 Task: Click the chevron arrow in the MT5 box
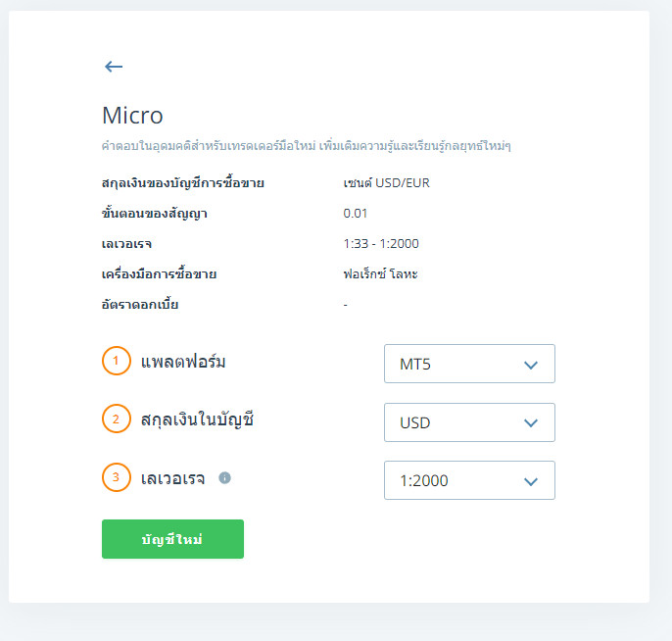click(531, 365)
